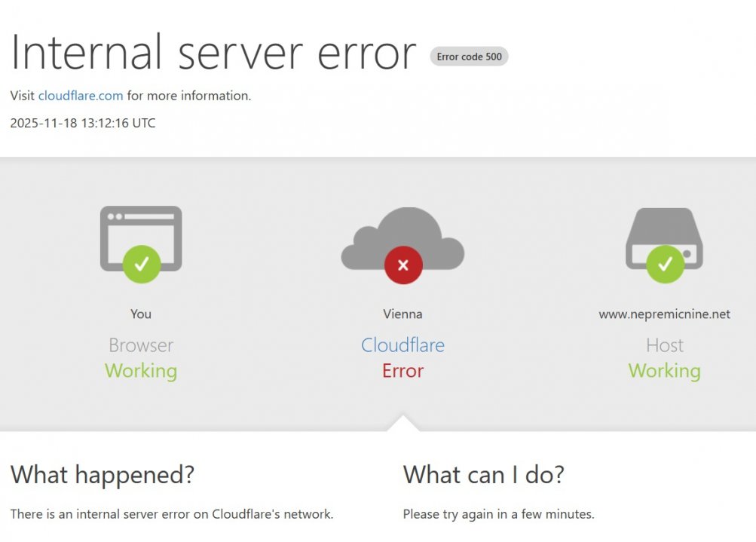The width and height of the screenshot is (756, 542).
Task: Click the Working status under Host
Action: pyautogui.click(x=664, y=371)
